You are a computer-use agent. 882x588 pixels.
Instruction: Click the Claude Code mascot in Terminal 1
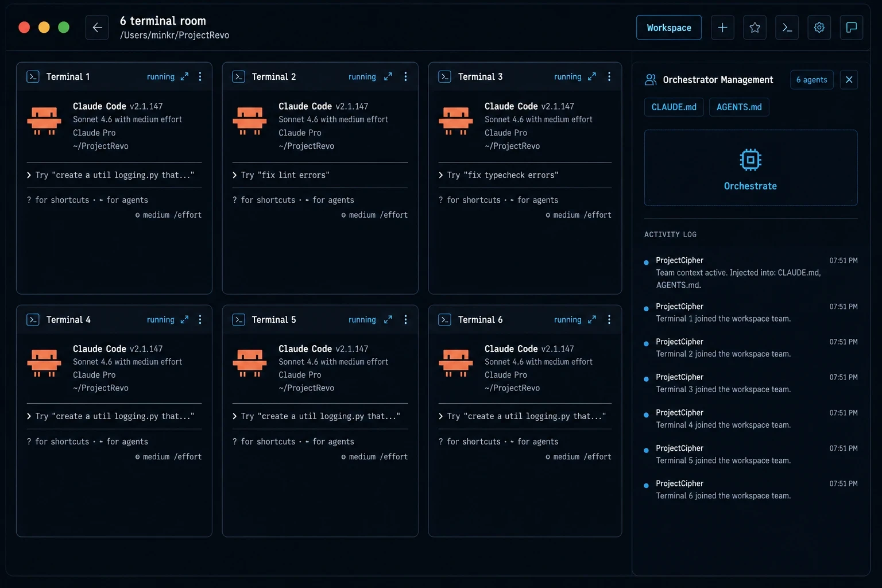pos(44,121)
